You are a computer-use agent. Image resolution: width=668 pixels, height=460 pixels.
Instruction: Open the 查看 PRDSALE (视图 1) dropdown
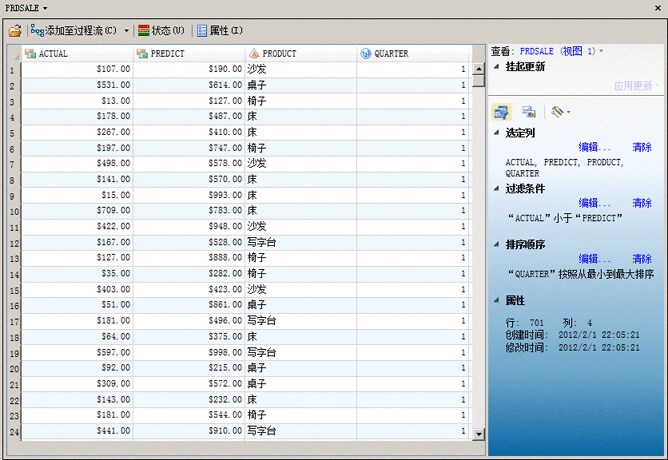click(x=602, y=51)
